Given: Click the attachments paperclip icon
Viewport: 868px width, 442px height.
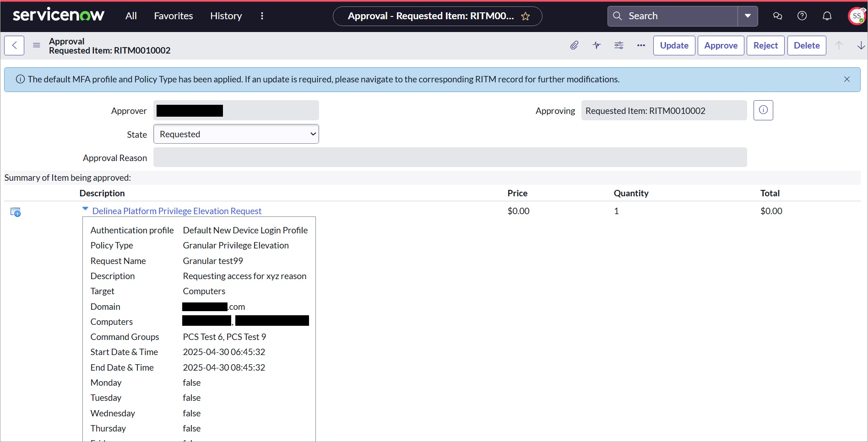Looking at the screenshot, I should (574, 45).
